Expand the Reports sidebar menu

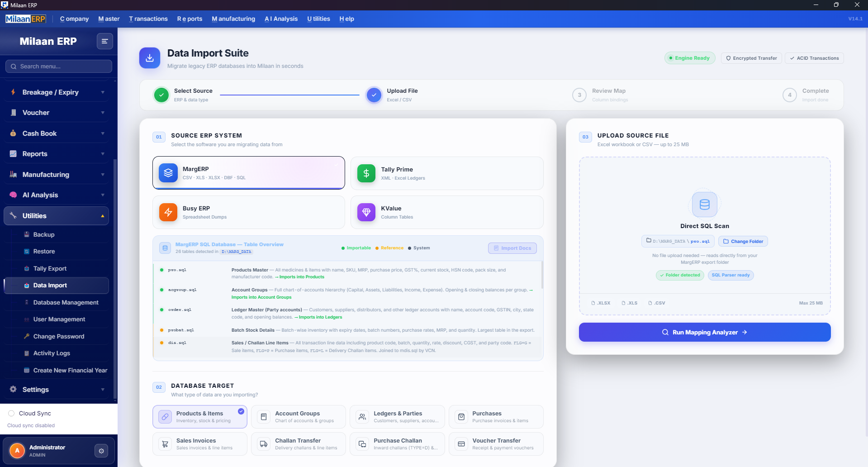point(57,154)
